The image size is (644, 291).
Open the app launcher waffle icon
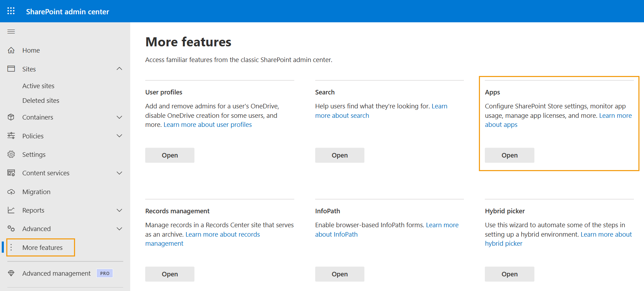coord(11,11)
